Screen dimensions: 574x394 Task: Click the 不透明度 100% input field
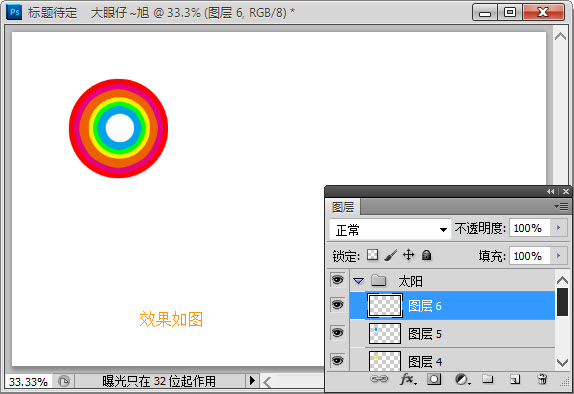(x=530, y=228)
